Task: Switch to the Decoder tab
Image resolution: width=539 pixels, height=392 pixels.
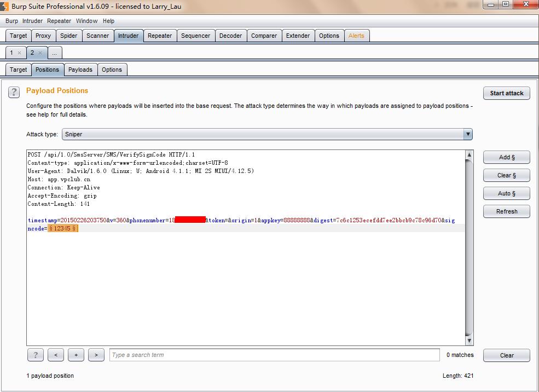Action: click(231, 36)
